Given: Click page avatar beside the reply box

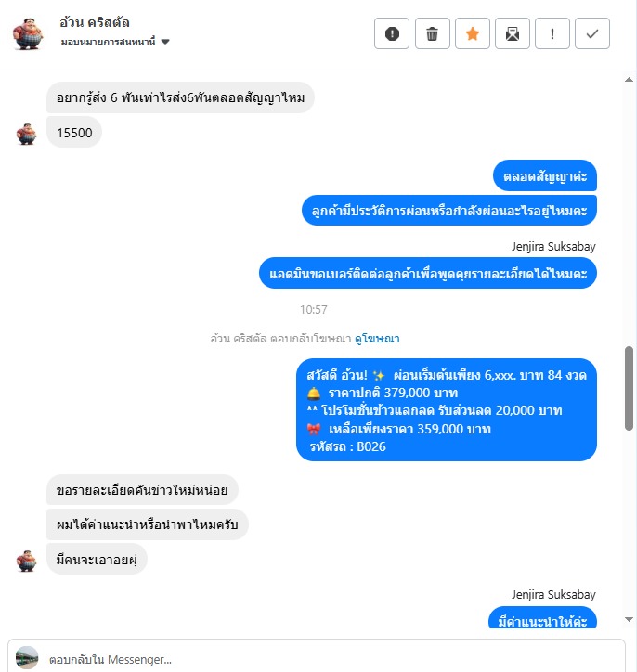Looking at the screenshot, I should pos(27,658).
